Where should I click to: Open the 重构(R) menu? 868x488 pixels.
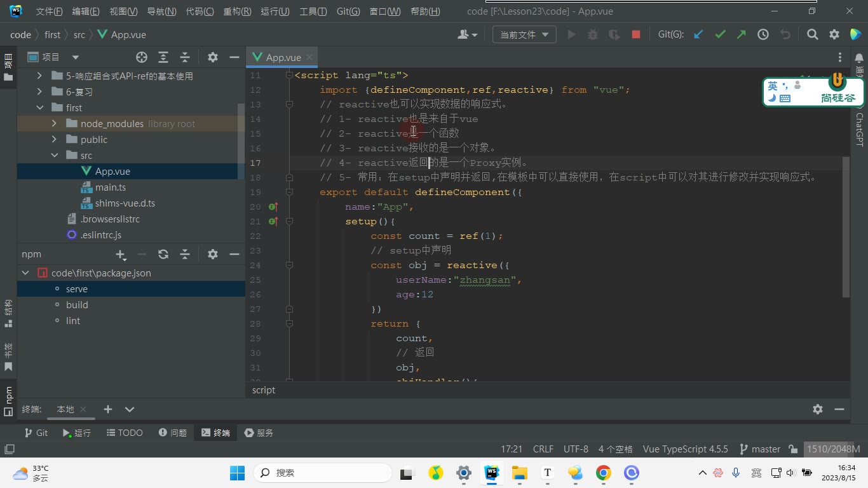pyautogui.click(x=237, y=11)
